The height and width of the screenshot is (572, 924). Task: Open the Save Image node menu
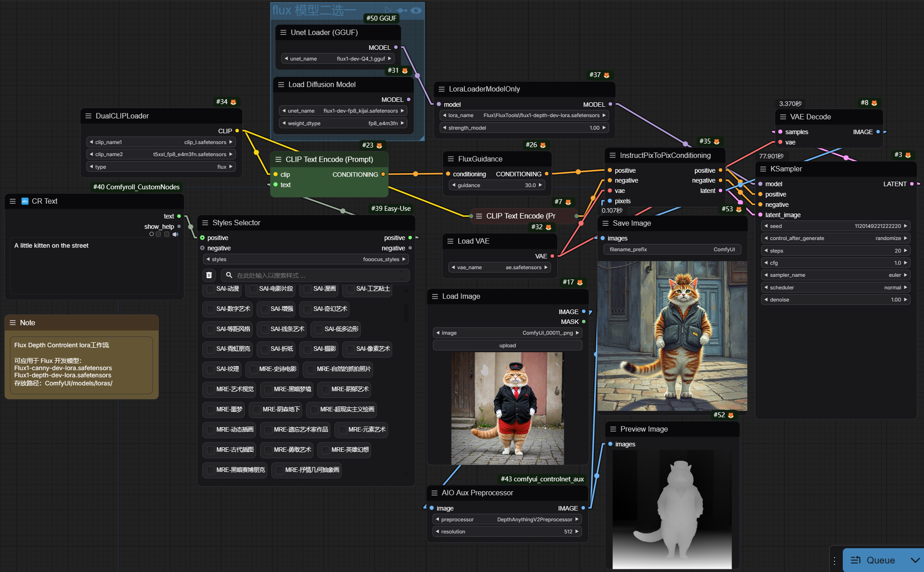[606, 223]
